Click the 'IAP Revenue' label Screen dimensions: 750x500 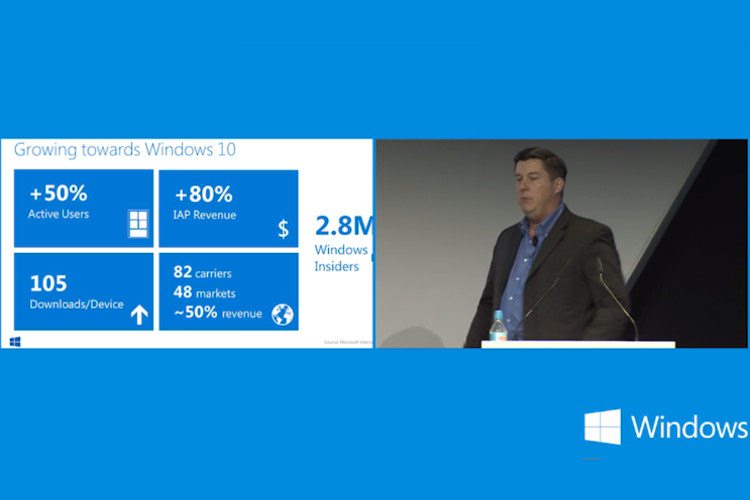(205, 215)
